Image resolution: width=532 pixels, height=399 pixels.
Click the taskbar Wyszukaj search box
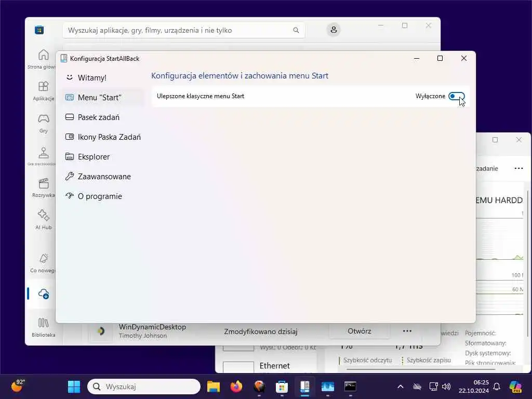[144, 387]
